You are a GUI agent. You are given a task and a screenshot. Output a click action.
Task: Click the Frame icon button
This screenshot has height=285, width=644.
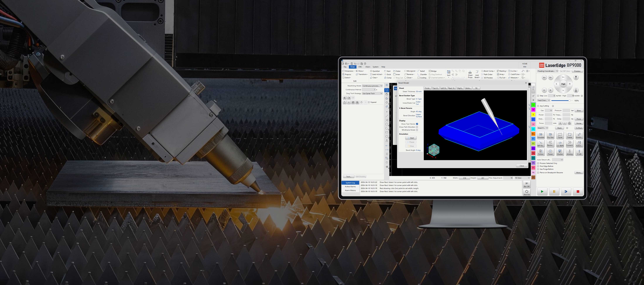click(570, 135)
